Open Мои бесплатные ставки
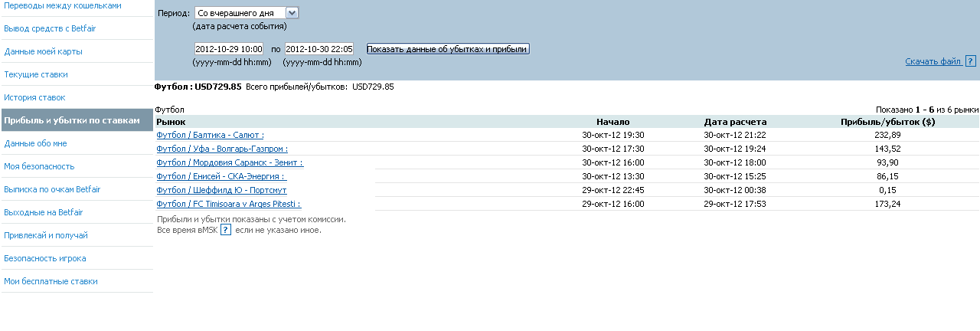980x331 pixels. (51, 281)
